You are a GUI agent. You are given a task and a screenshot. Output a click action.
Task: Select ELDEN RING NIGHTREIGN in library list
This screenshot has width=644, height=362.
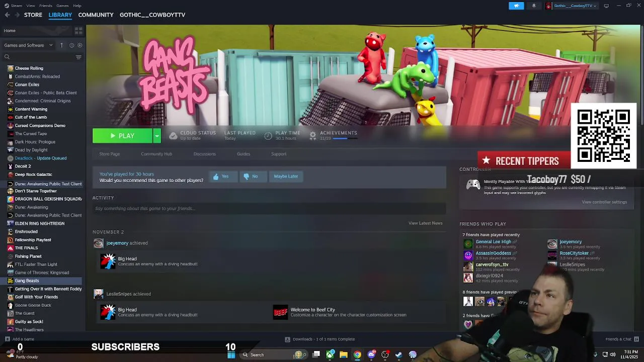[x=40, y=224]
